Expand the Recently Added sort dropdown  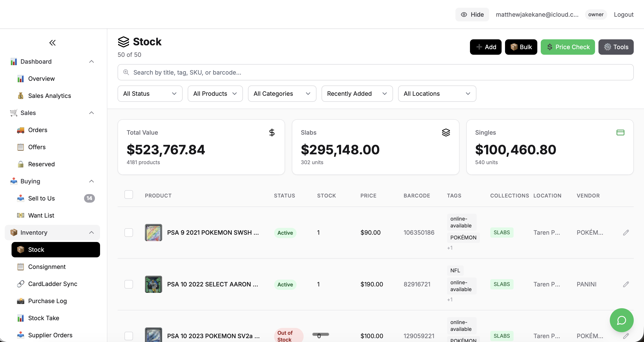[357, 93]
